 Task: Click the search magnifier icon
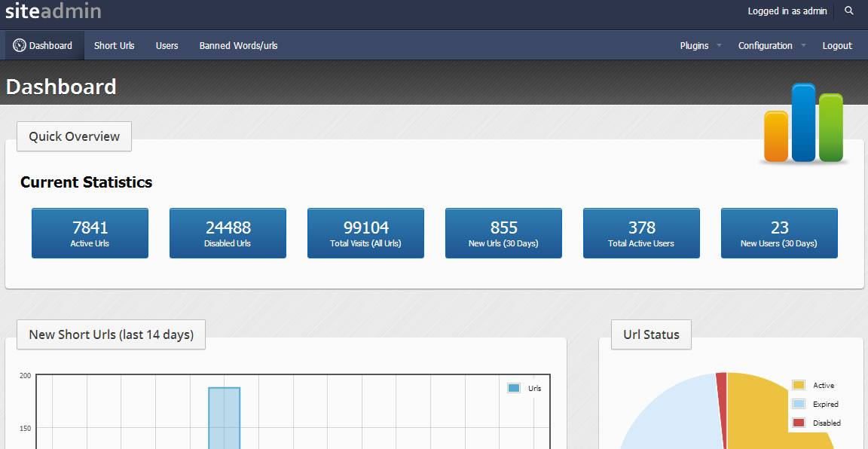click(849, 11)
